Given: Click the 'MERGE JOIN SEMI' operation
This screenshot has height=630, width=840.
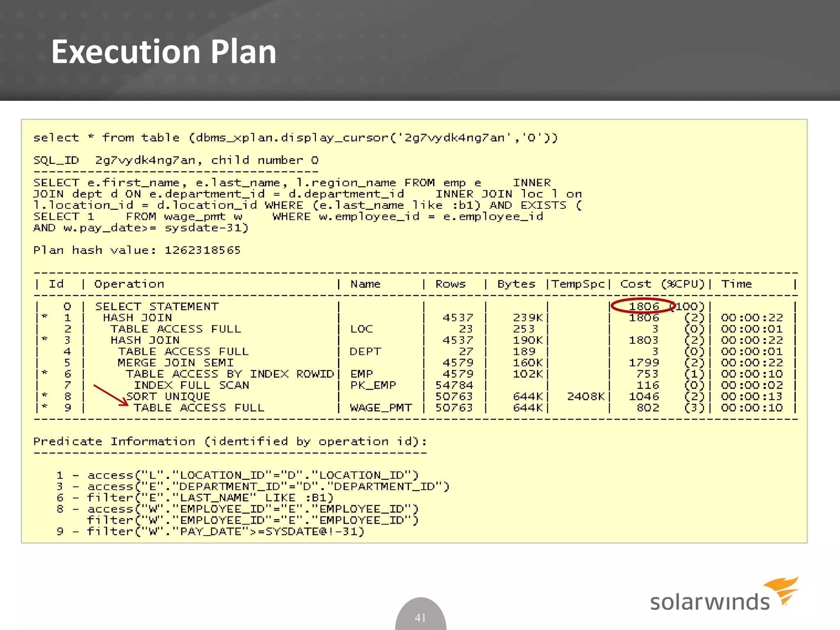Looking at the screenshot, I should tap(176, 363).
